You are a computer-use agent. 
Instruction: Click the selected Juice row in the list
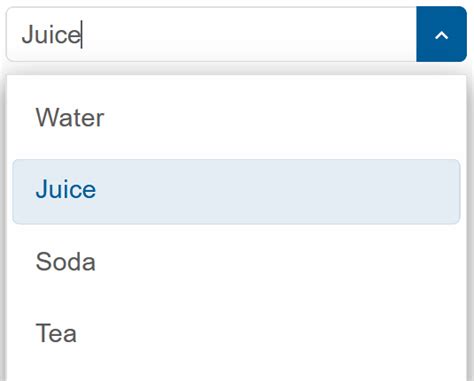(236, 192)
